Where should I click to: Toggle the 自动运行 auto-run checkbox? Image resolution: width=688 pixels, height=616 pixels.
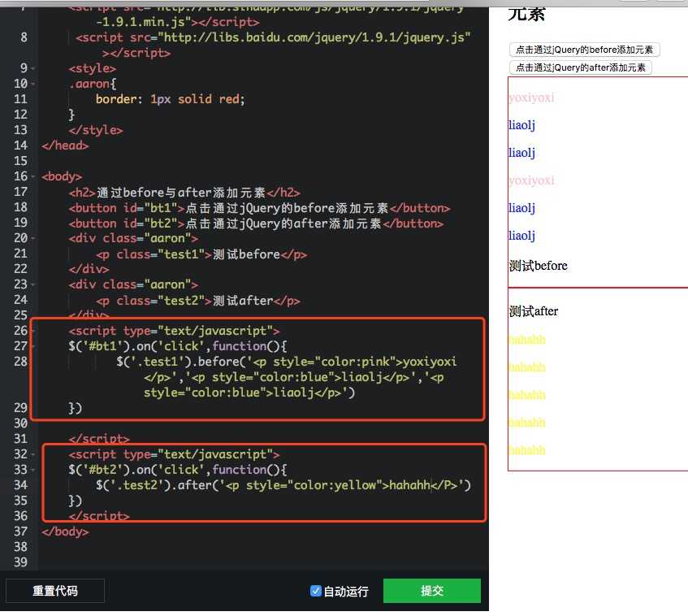pyautogui.click(x=315, y=591)
